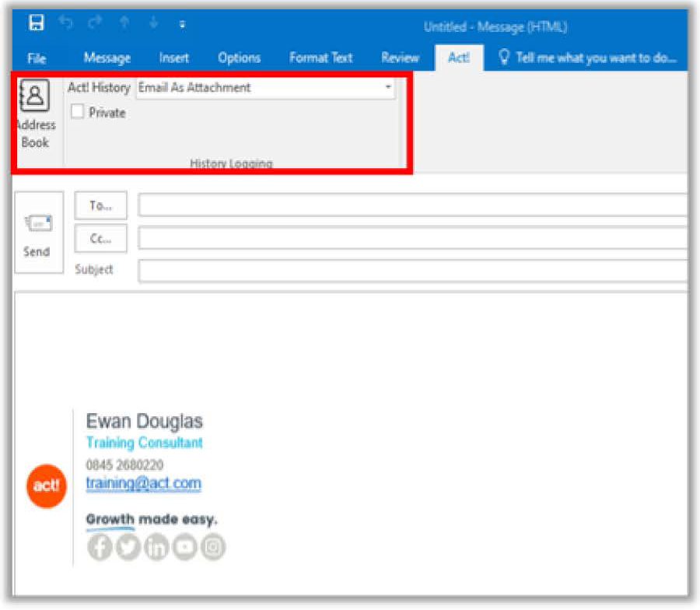Viewport: 700px width, 610px height.
Task: Click the Twitter icon in the signature
Action: click(128, 547)
